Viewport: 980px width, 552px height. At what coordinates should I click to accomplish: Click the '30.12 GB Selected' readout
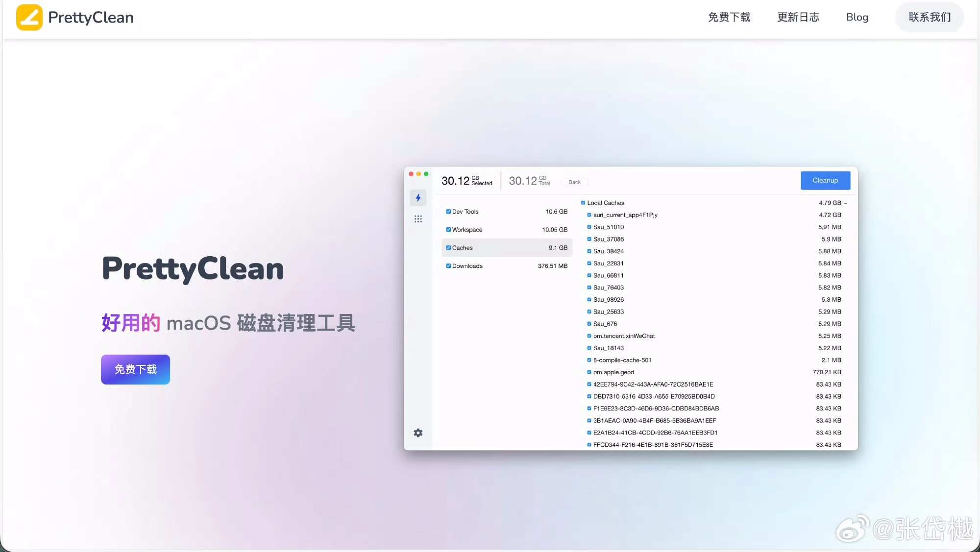(x=466, y=181)
